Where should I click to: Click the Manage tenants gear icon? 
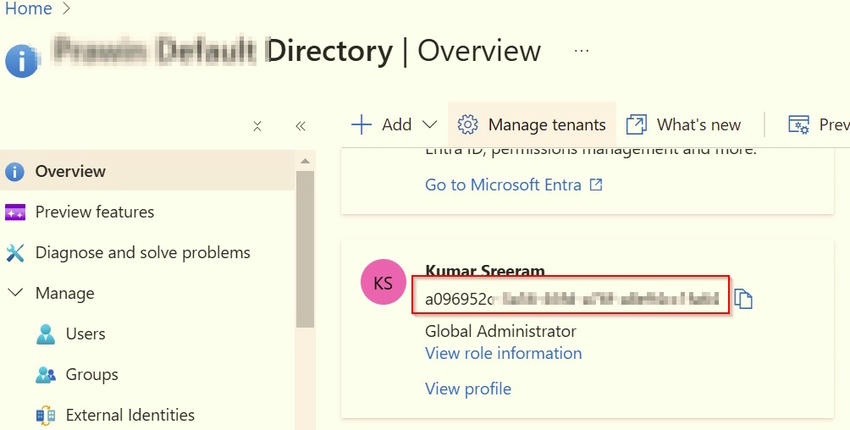(467, 125)
